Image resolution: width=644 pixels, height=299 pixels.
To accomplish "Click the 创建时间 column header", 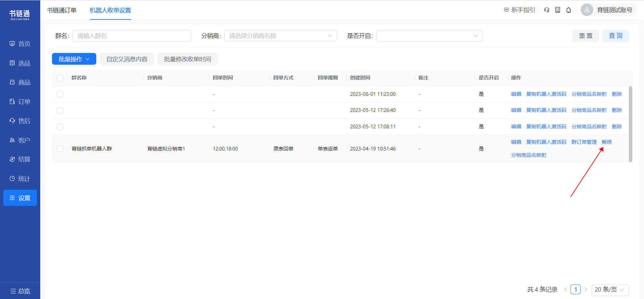I will (360, 78).
